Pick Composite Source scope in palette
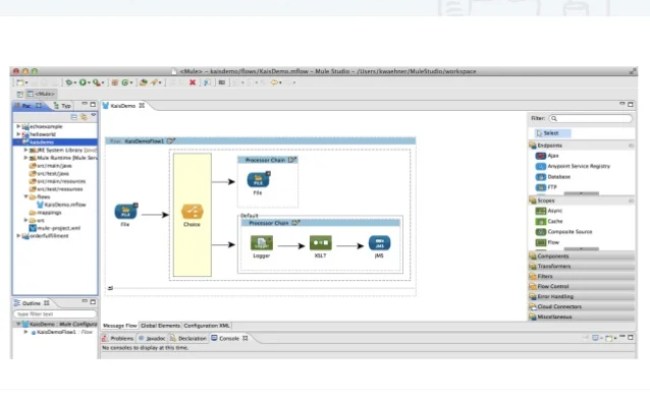650x400 pixels. tap(564, 232)
